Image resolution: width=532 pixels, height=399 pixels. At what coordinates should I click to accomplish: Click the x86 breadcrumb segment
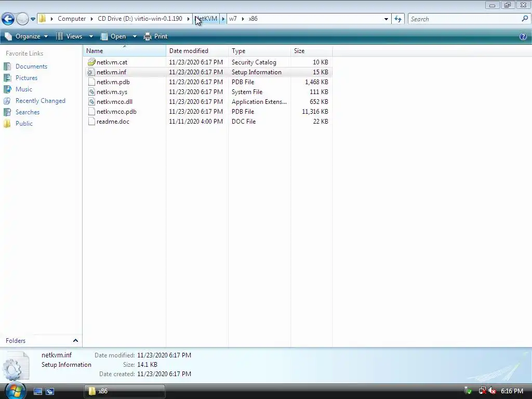pyautogui.click(x=253, y=19)
